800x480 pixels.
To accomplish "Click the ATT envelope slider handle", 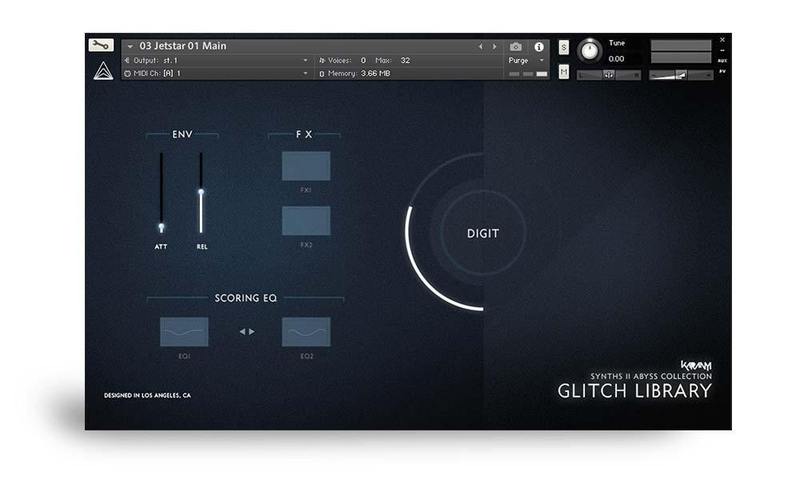I will (161, 227).
